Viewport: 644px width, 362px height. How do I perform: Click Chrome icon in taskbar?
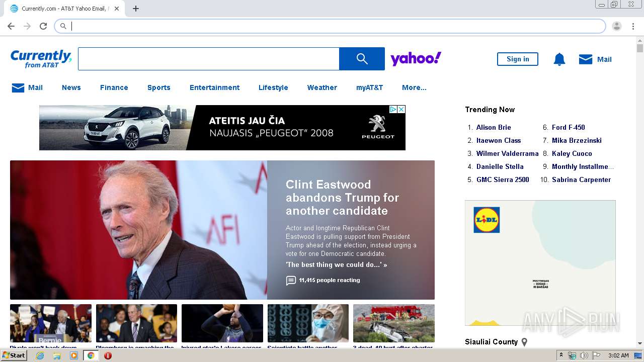(x=91, y=355)
